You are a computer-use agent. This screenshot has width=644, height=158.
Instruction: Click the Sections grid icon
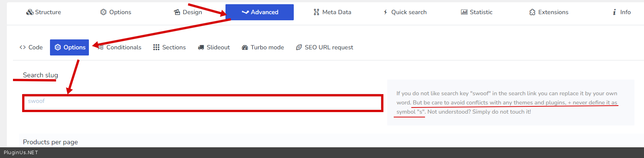coord(156,47)
